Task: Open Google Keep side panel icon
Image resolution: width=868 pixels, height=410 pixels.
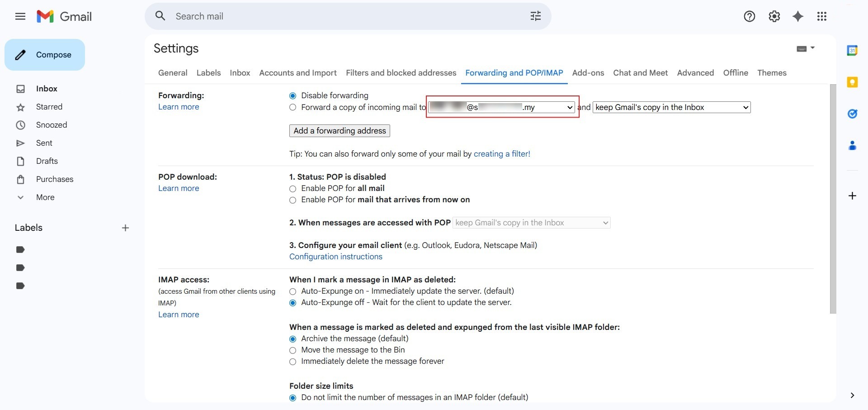Action: click(x=852, y=82)
